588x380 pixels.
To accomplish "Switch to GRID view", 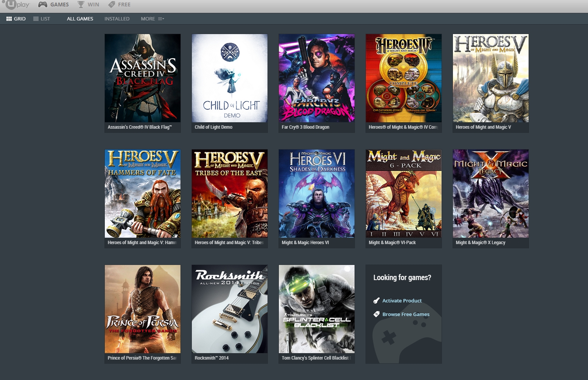I will tap(16, 19).
